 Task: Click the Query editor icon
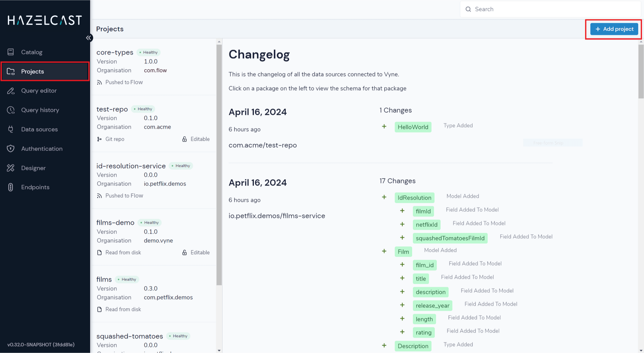[x=11, y=90]
